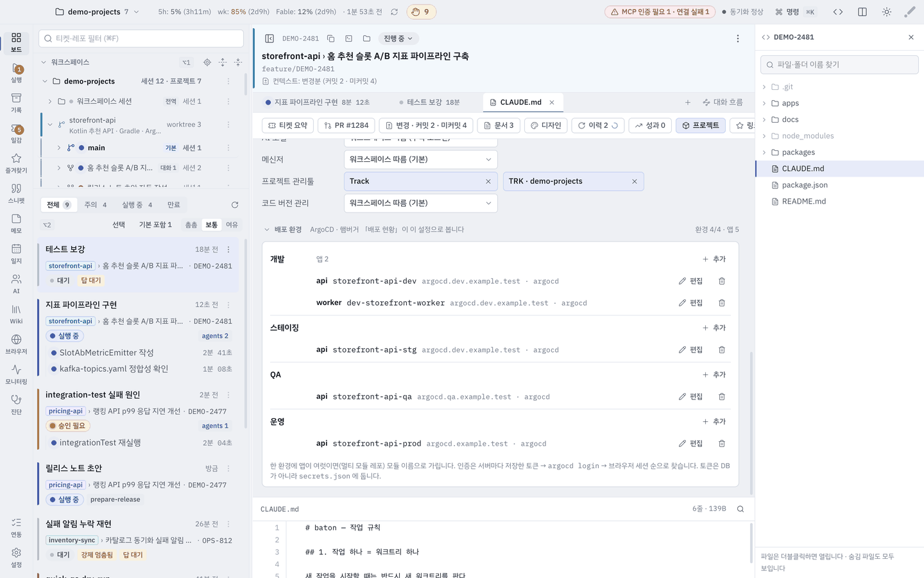The image size is (924, 578).
Task: Open the 메신저 워크스페이스 따름 dropdown
Action: point(421,159)
